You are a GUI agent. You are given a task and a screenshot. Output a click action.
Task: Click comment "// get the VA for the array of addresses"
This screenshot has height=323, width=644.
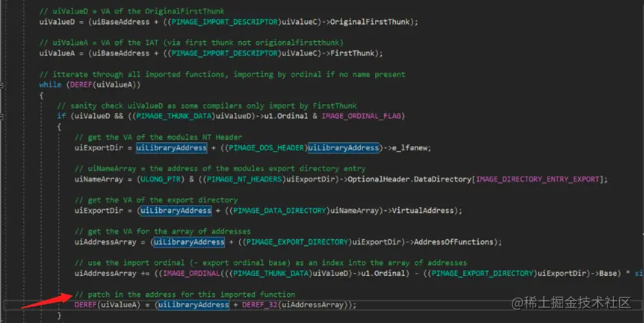(163, 231)
